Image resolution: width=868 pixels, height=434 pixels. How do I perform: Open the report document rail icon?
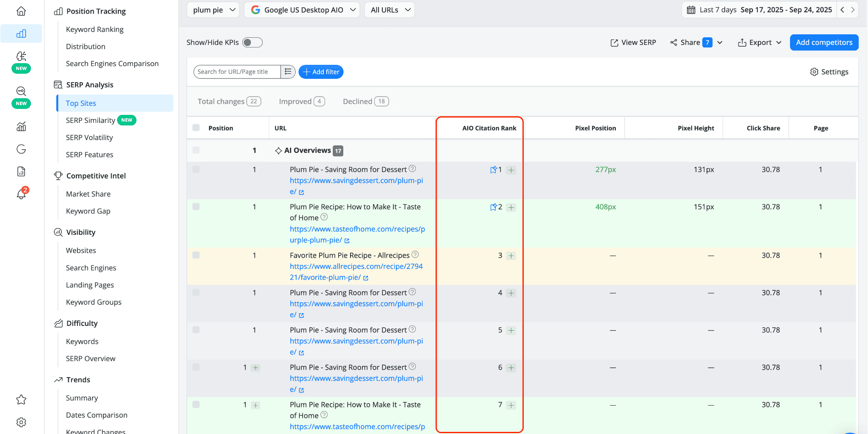21,171
